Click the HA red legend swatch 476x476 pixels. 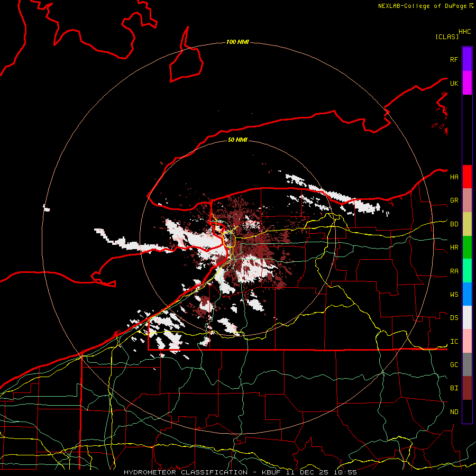467,177
